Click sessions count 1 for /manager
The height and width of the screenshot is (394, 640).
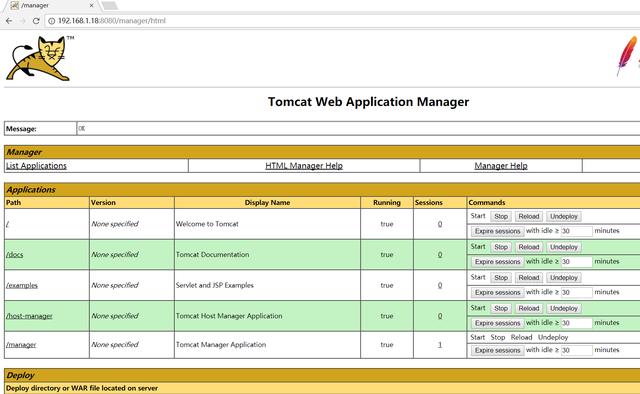coord(440,345)
